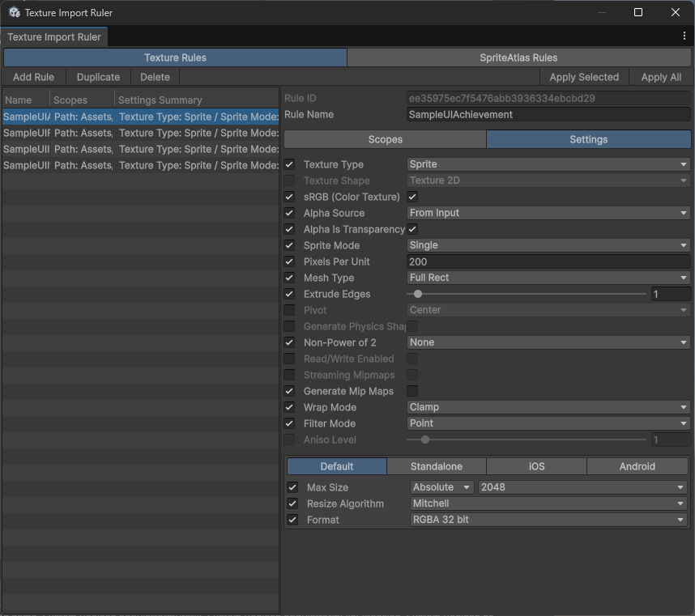The height and width of the screenshot is (616, 695).
Task: Open the Mesh Type dropdown showing Full Rect
Action: click(548, 278)
